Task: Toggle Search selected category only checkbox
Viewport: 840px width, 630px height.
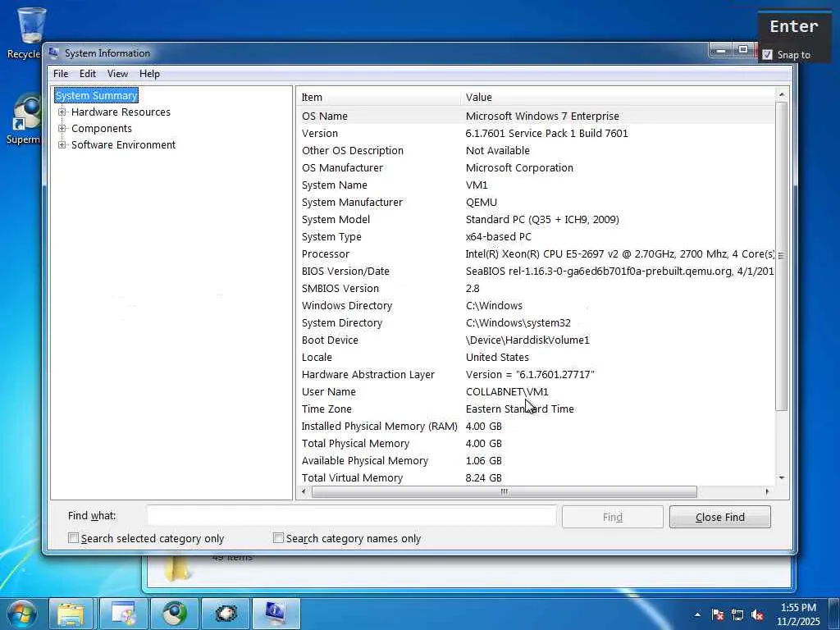Action: (73, 538)
